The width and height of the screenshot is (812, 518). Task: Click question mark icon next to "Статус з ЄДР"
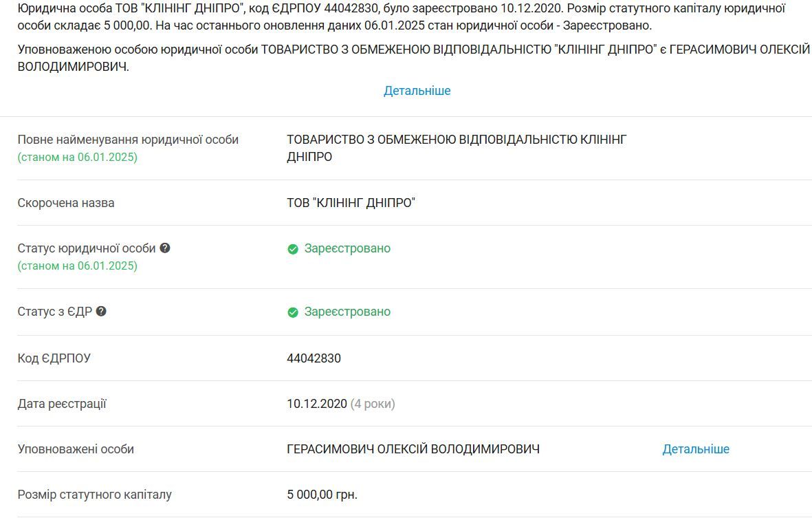coord(102,312)
